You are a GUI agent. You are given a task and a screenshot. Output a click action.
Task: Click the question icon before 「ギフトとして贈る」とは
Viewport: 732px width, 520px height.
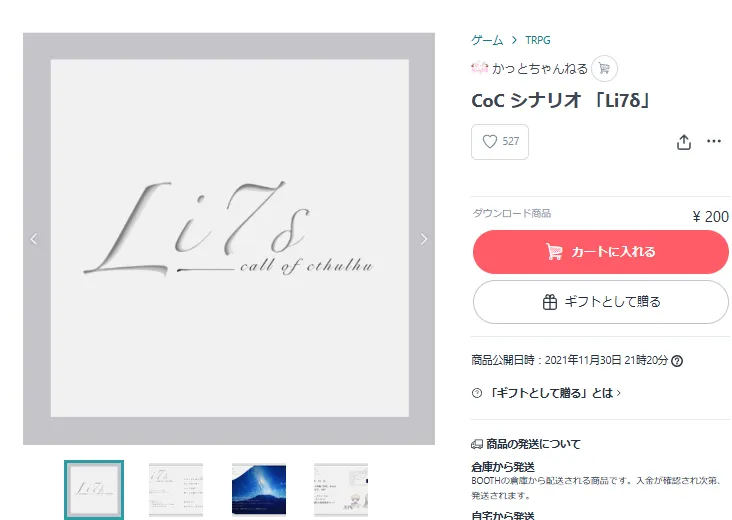pyautogui.click(x=477, y=393)
